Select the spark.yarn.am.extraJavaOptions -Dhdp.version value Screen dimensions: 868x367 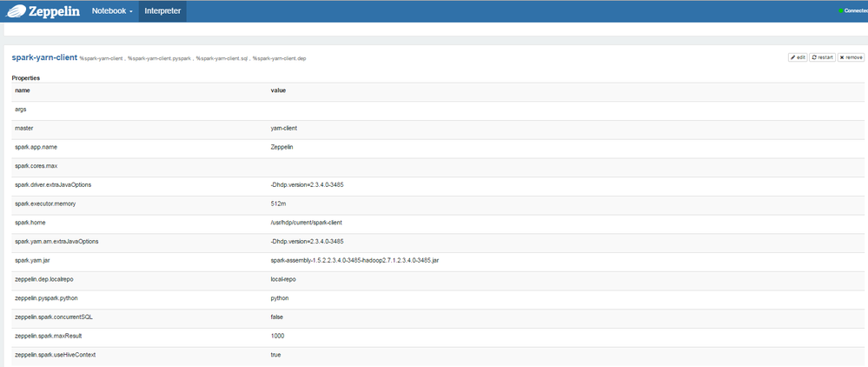(308, 241)
